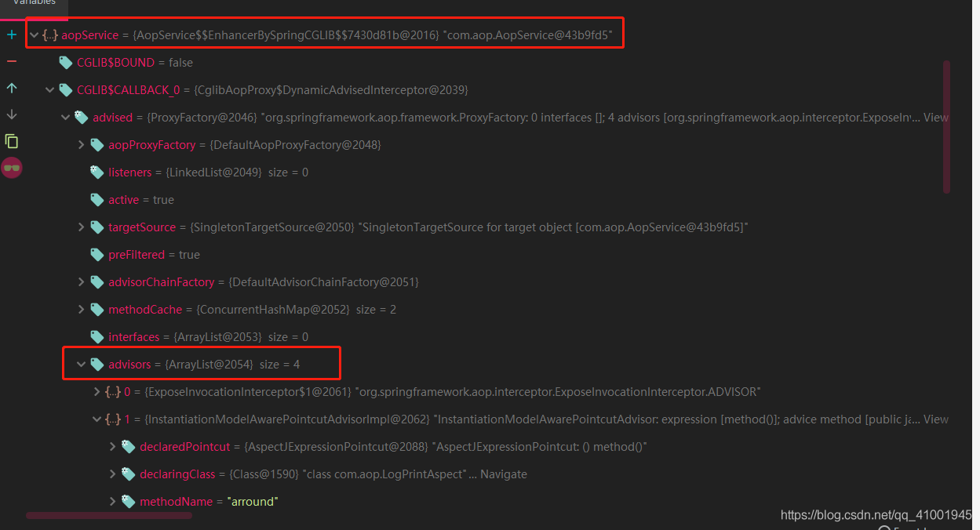Image resolution: width=980 pixels, height=530 pixels.
Task: Open the Variables tab
Action: click(x=35, y=4)
